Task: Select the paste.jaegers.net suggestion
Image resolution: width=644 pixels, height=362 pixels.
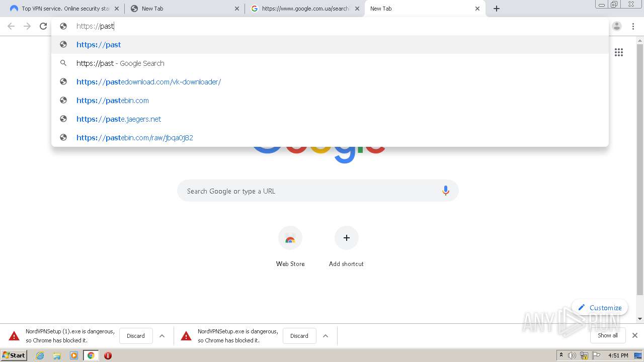Action: (330, 119)
